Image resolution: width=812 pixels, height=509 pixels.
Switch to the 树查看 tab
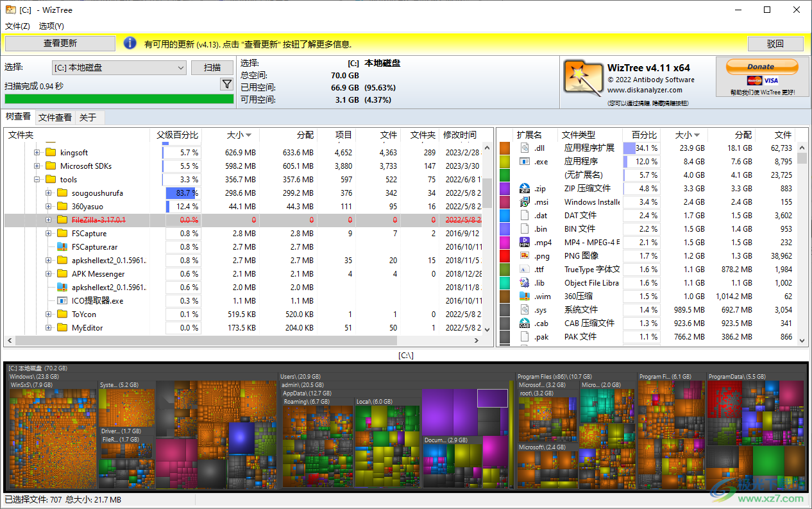click(x=18, y=116)
